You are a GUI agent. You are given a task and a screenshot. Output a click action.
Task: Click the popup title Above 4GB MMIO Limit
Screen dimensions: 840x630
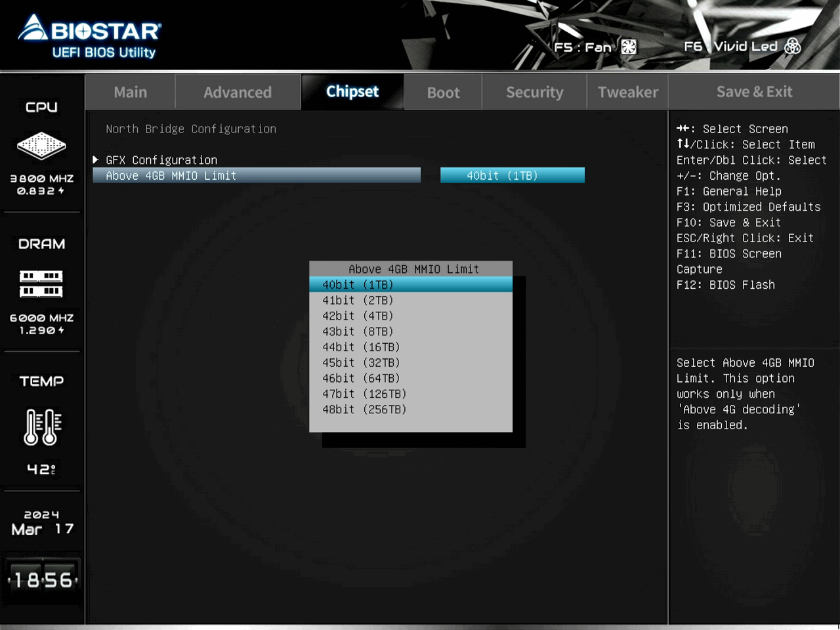point(413,269)
